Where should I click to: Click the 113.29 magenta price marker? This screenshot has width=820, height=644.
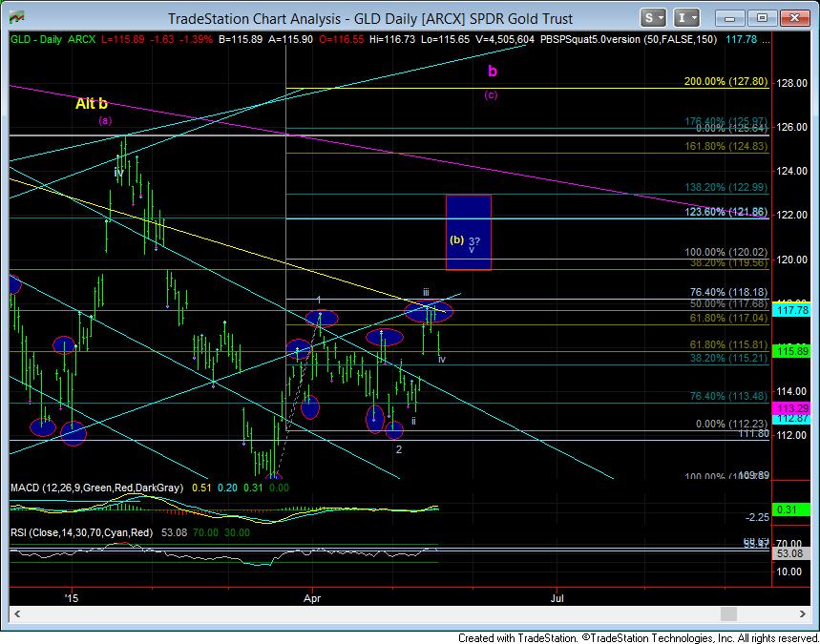[x=793, y=408]
